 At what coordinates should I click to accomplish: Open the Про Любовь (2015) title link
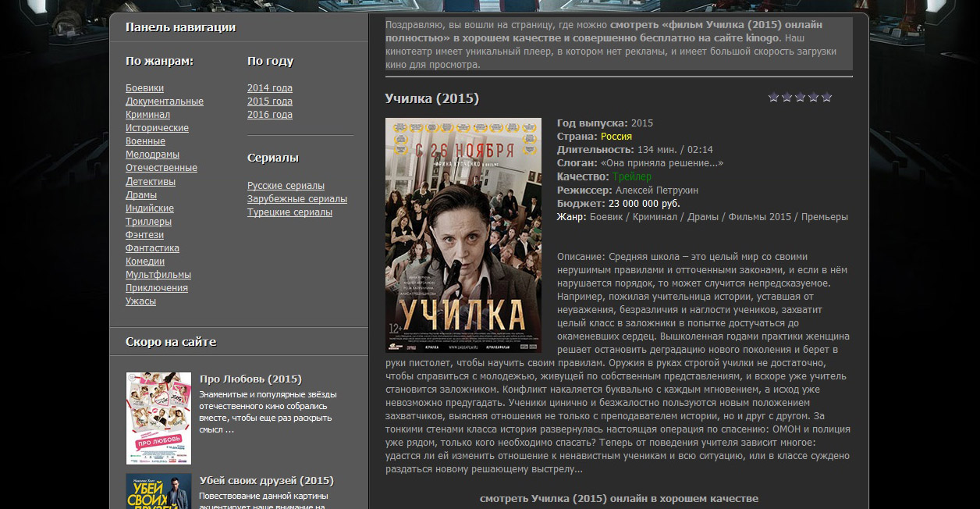pyautogui.click(x=250, y=379)
